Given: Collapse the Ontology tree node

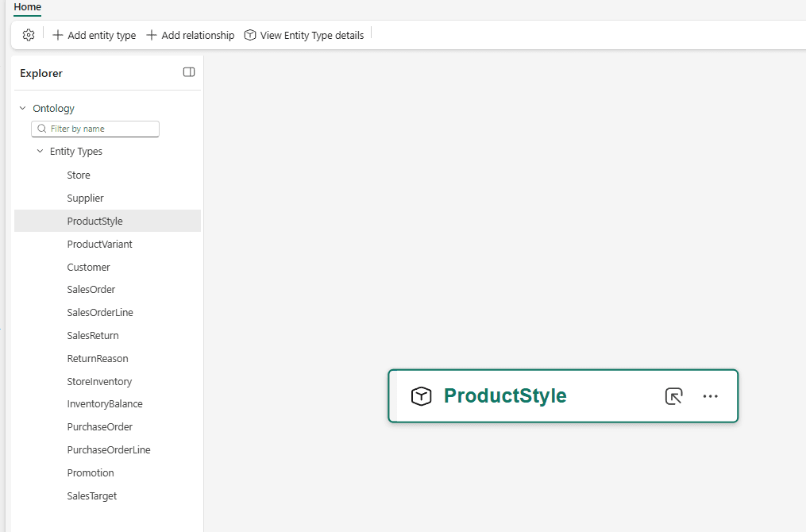Looking at the screenshot, I should pos(22,108).
